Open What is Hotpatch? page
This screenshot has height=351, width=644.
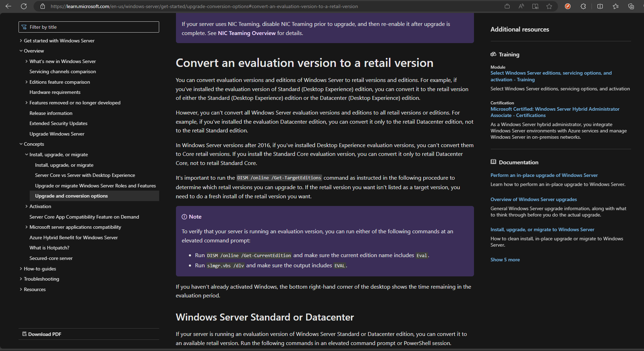(x=49, y=248)
